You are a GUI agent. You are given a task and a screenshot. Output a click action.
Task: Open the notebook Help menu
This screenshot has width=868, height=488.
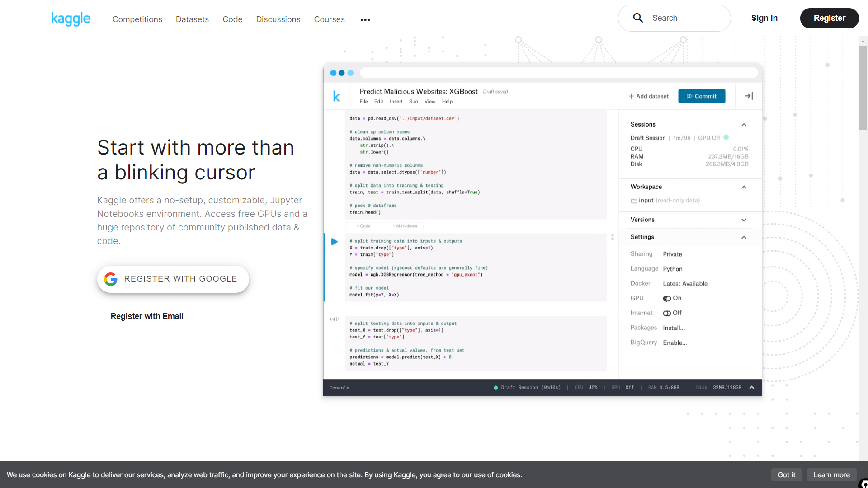click(x=447, y=102)
